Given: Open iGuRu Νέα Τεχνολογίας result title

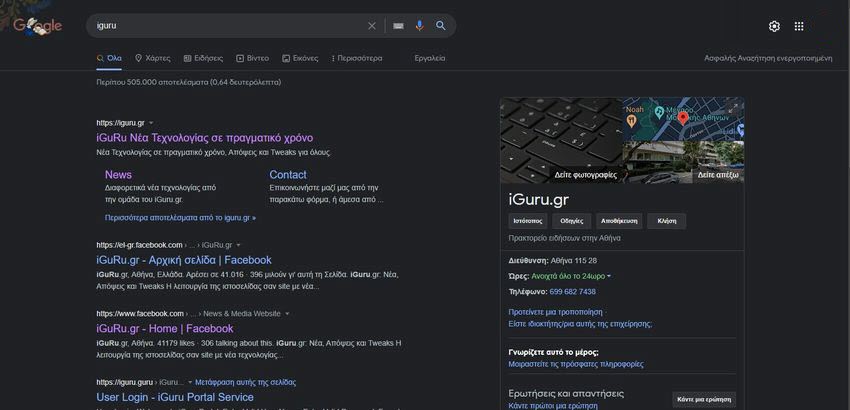Looking at the screenshot, I should [205, 138].
